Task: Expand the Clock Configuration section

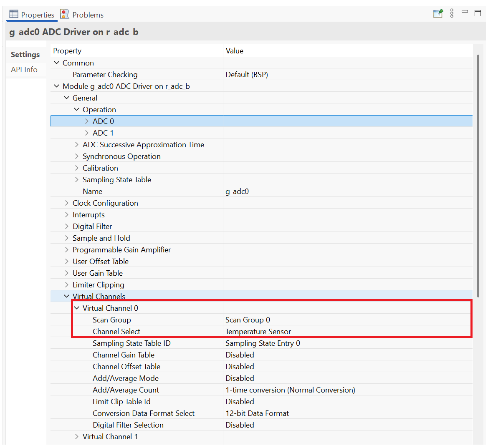Action: click(x=67, y=203)
